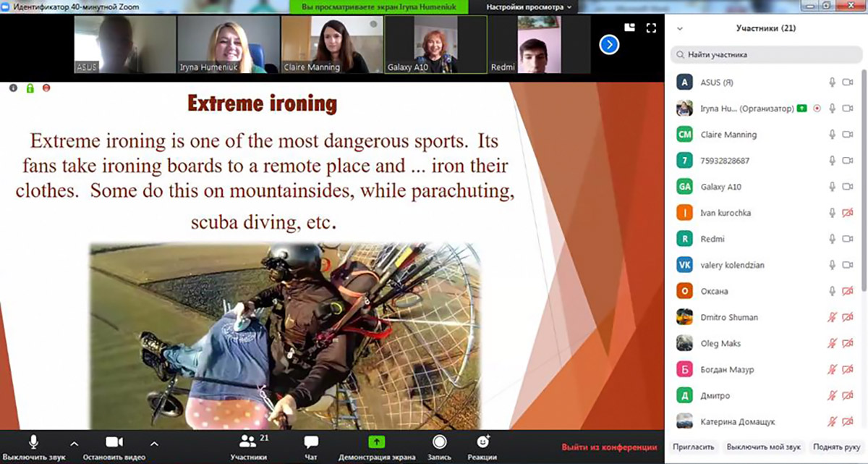Enter full screen mode icon
The height and width of the screenshot is (464, 868).
point(651,28)
